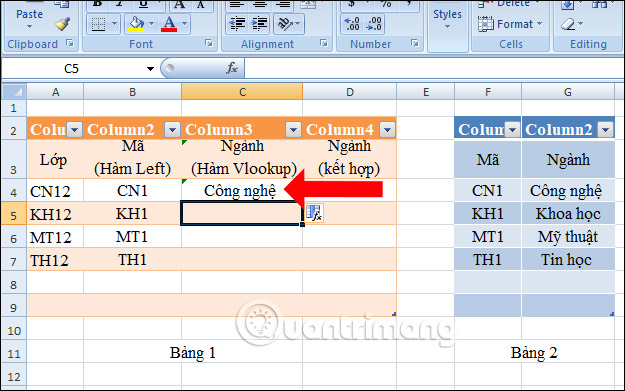Select cell "TH1" in column F
The width and height of the screenshot is (625, 391).
pos(487,260)
